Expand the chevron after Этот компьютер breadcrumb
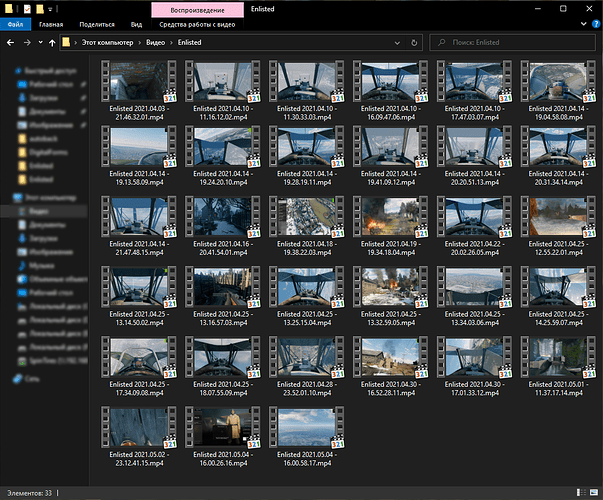Image resolution: width=603 pixels, height=500 pixels. [x=140, y=43]
